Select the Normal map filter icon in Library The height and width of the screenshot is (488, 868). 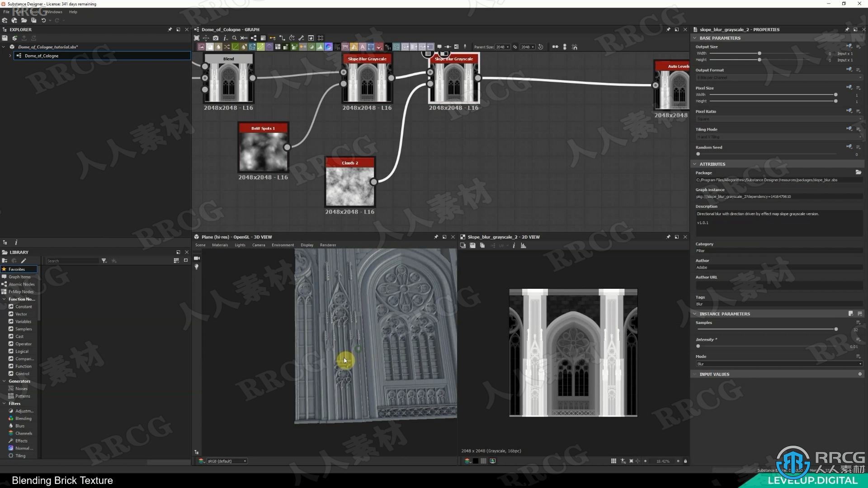click(11, 448)
